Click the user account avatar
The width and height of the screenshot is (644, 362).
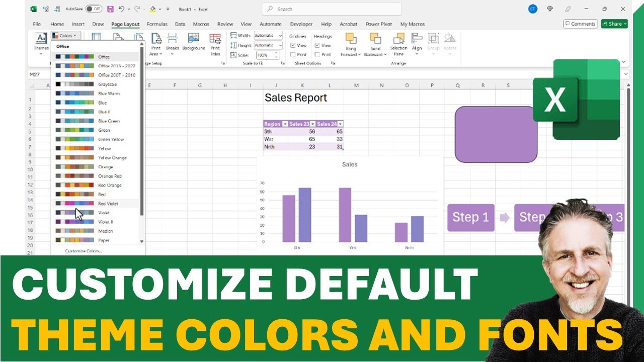(532, 9)
